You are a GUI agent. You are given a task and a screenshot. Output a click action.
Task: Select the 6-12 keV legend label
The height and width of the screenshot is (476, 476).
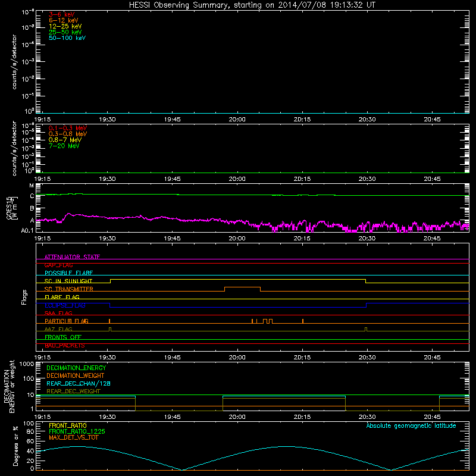tap(64, 20)
